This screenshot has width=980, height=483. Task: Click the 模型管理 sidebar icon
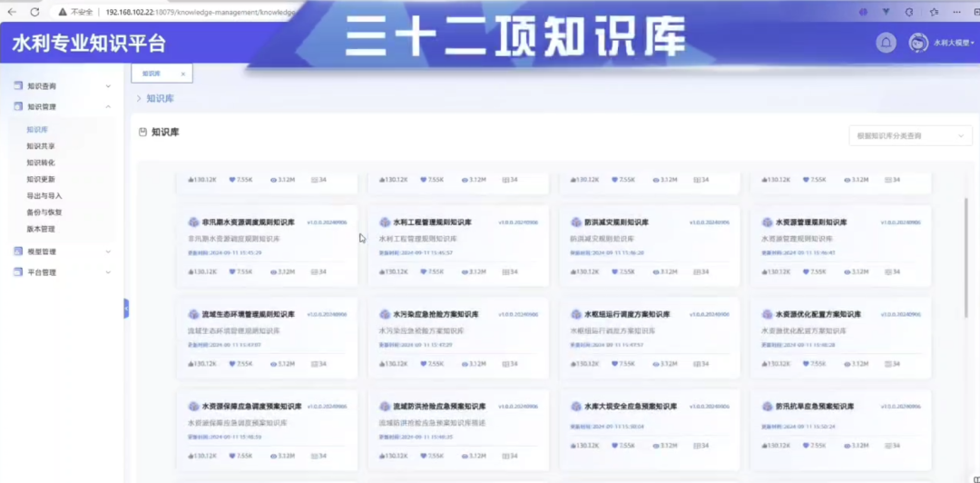pos(18,251)
